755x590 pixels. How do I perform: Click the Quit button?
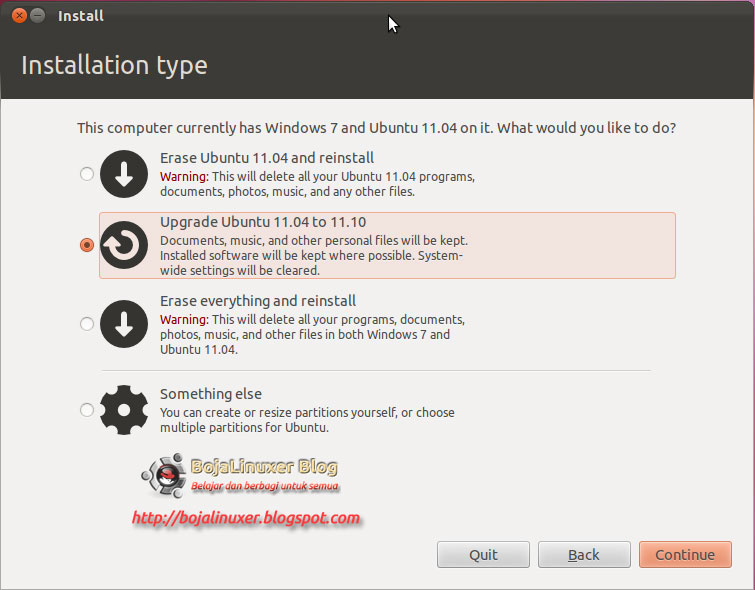pyautogui.click(x=483, y=554)
